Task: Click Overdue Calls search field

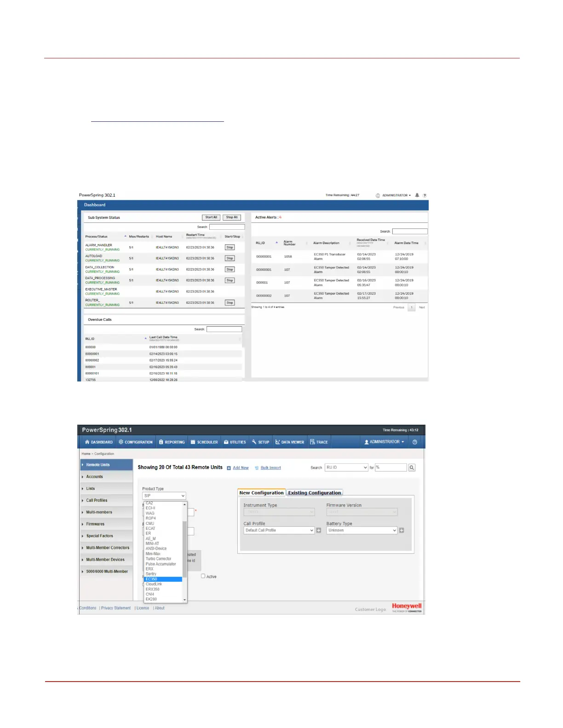Action: (x=224, y=329)
